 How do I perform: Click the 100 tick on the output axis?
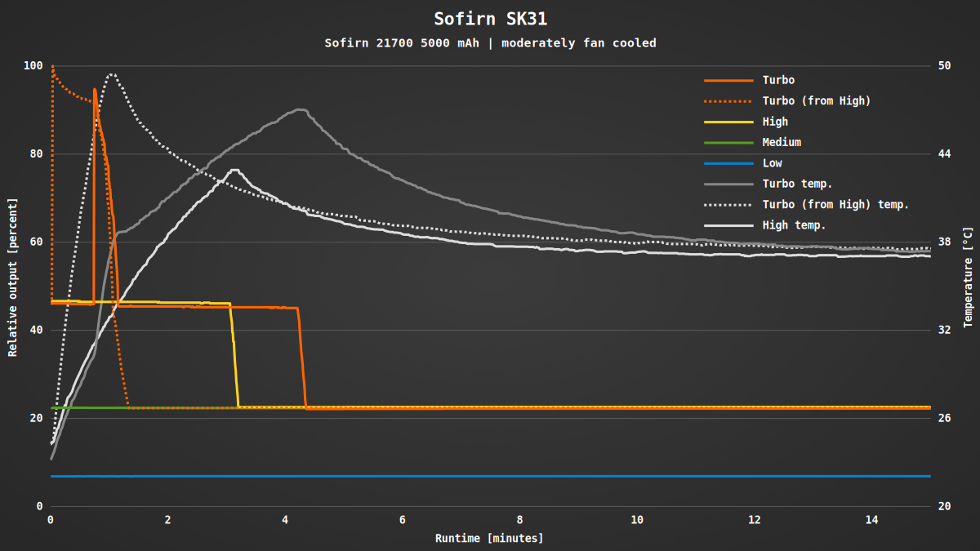click(x=33, y=66)
